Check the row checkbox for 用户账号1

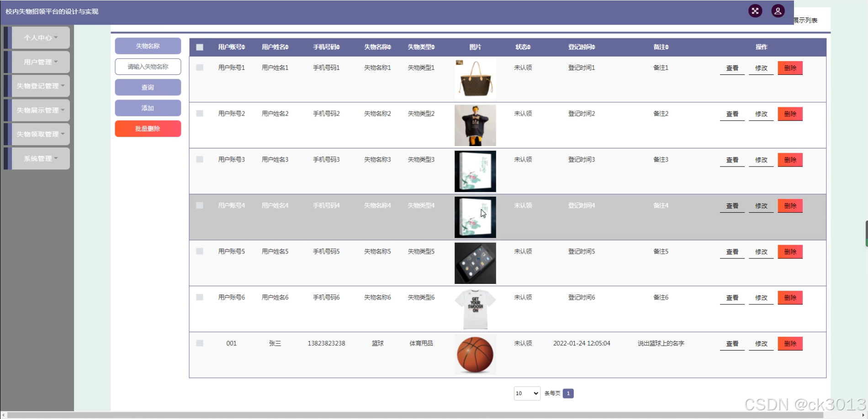pos(200,68)
